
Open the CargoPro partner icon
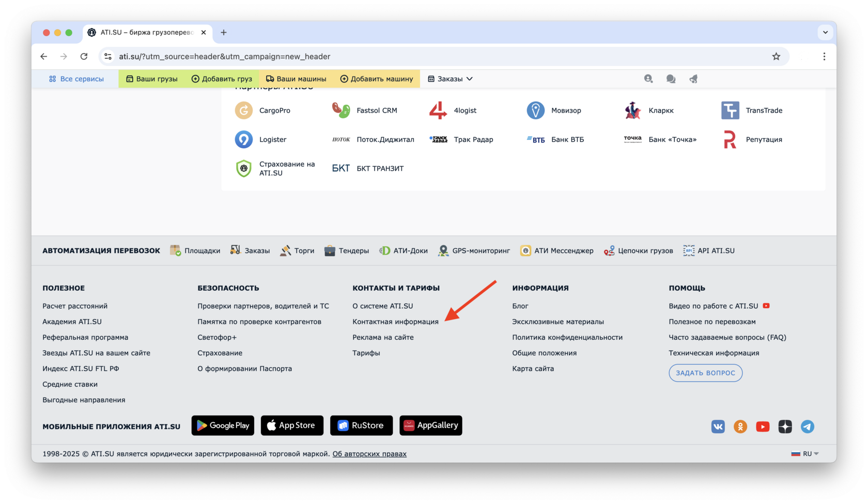click(244, 111)
